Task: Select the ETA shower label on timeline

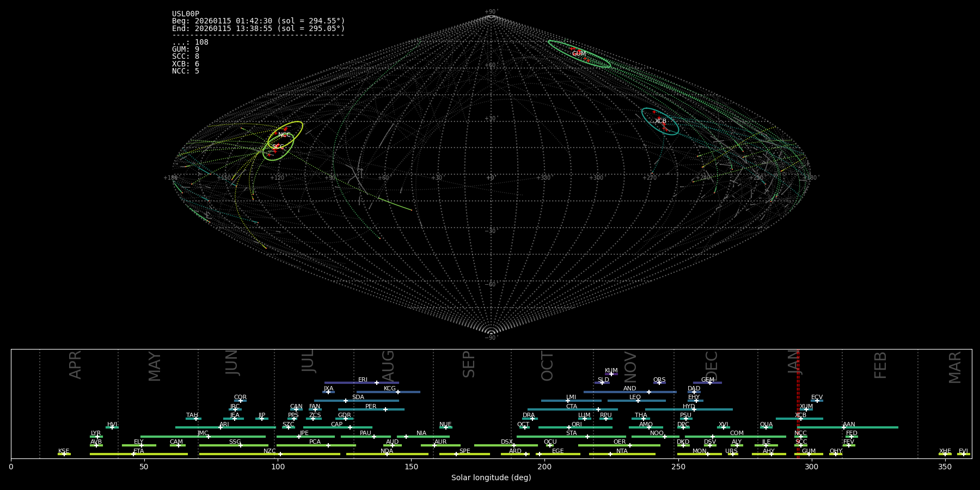Action: pyautogui.click(x=139, y=451)
